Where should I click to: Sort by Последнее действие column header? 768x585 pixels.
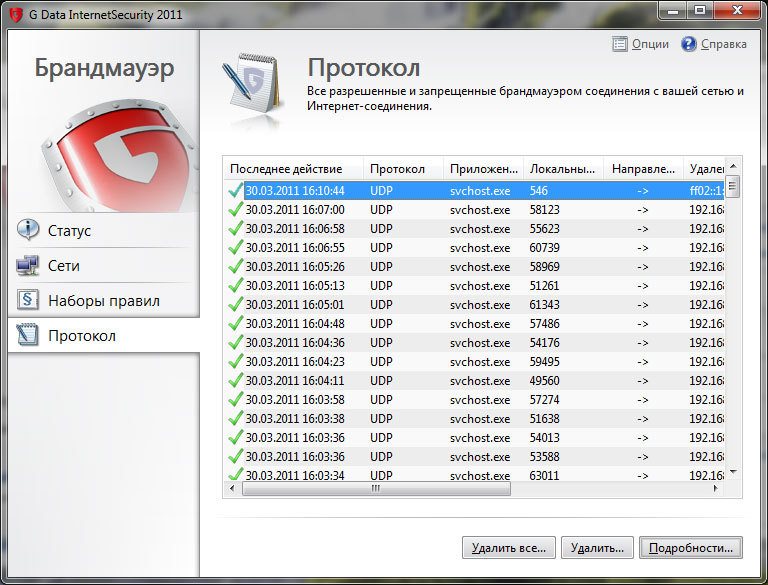point(293,169)
